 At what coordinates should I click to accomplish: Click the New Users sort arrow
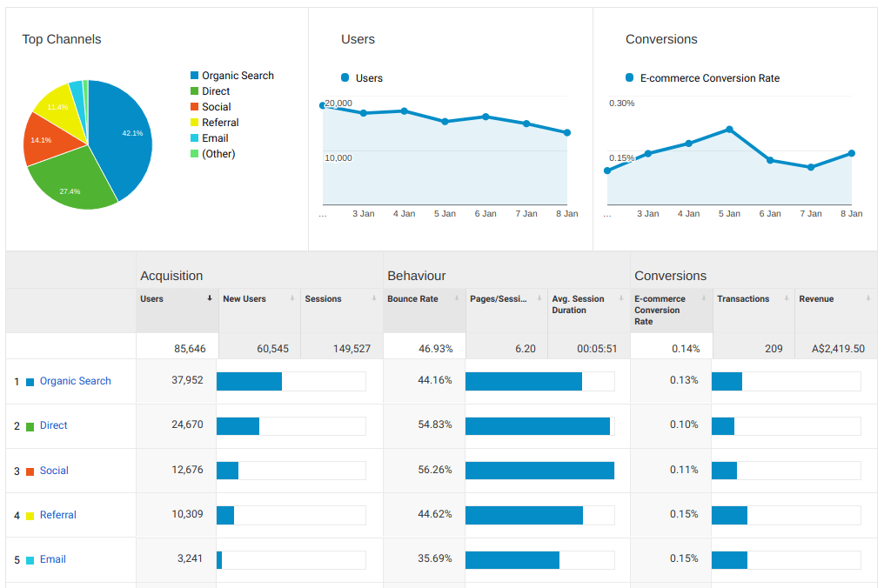(291, 298)
